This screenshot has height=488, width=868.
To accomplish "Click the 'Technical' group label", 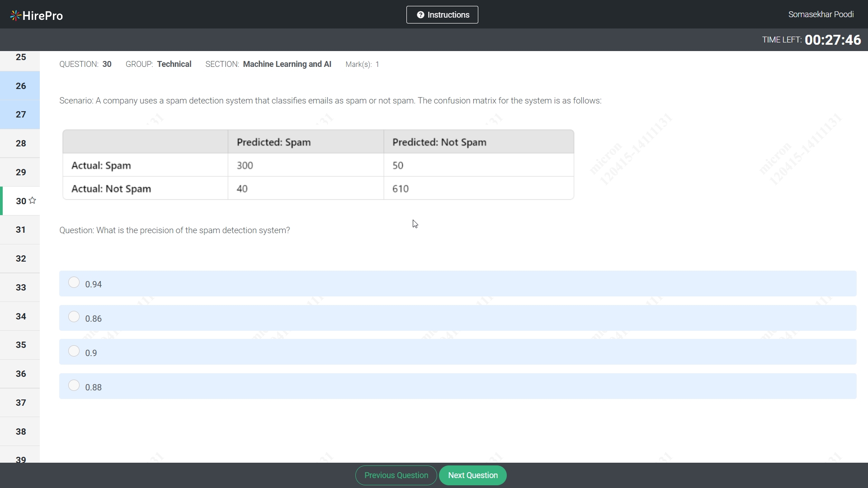I will coord(174,64).
